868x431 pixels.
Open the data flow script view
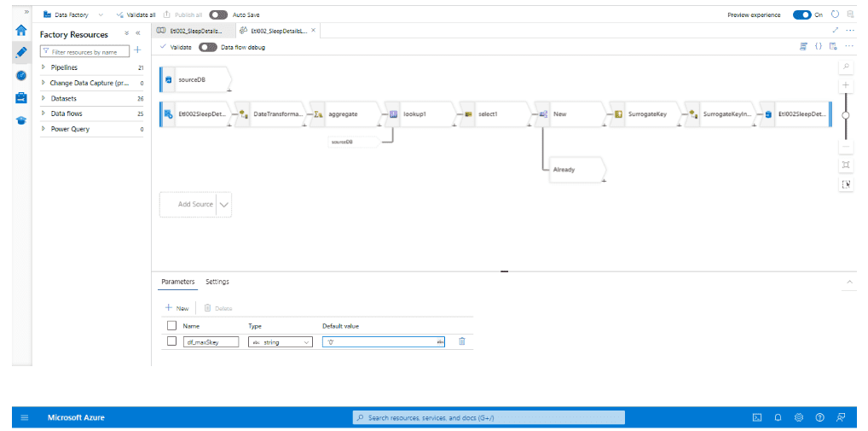[x=803, y=47]
